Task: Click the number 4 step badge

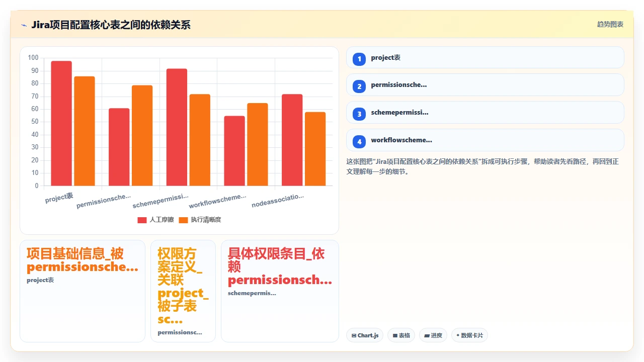Action: tap(359, 142)
